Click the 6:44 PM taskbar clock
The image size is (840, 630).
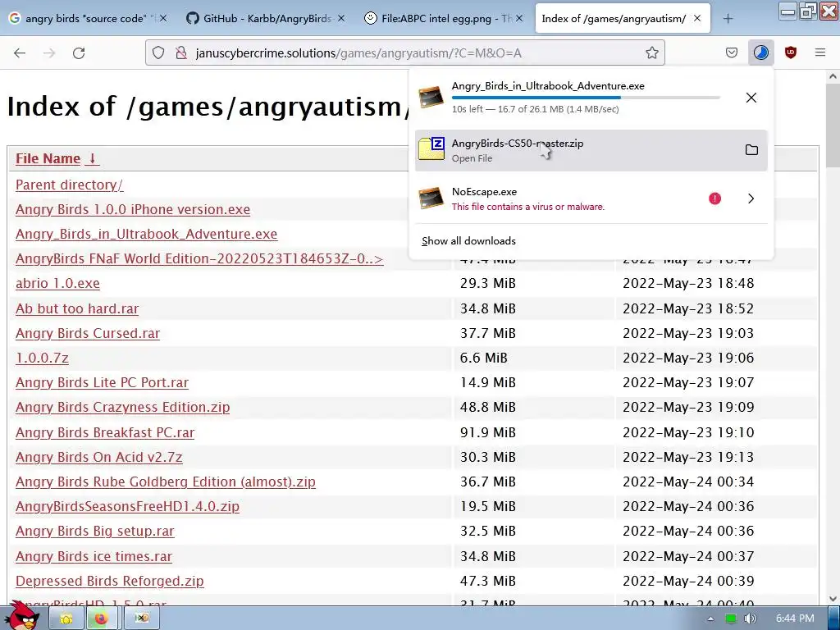pos(795,619)
